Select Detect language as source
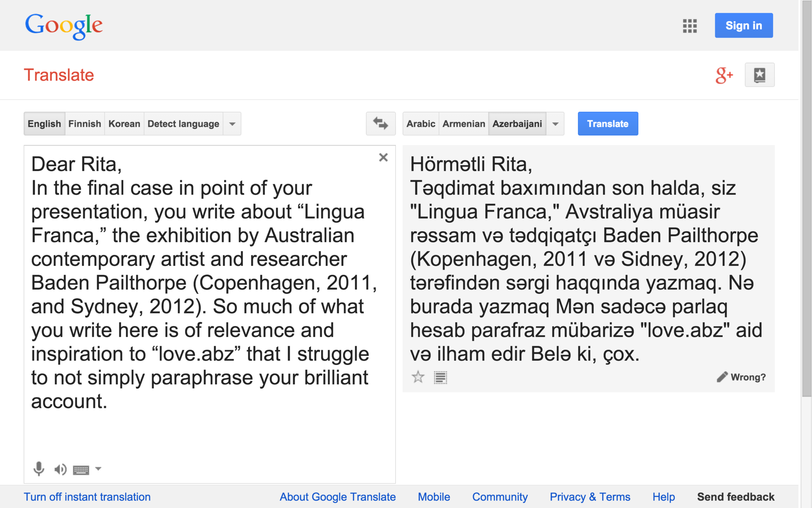The width and height of the screenshot is (812, 508). tap(183, 124)
